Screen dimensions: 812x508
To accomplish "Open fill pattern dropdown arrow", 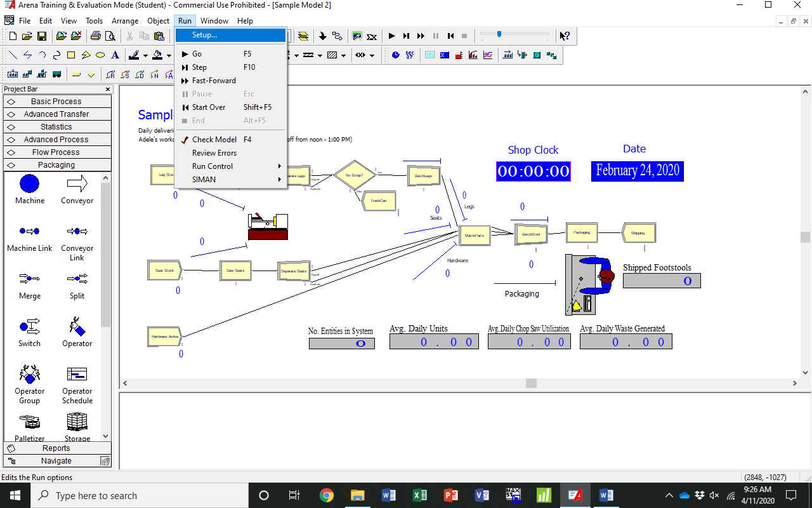I will (343, 55).
